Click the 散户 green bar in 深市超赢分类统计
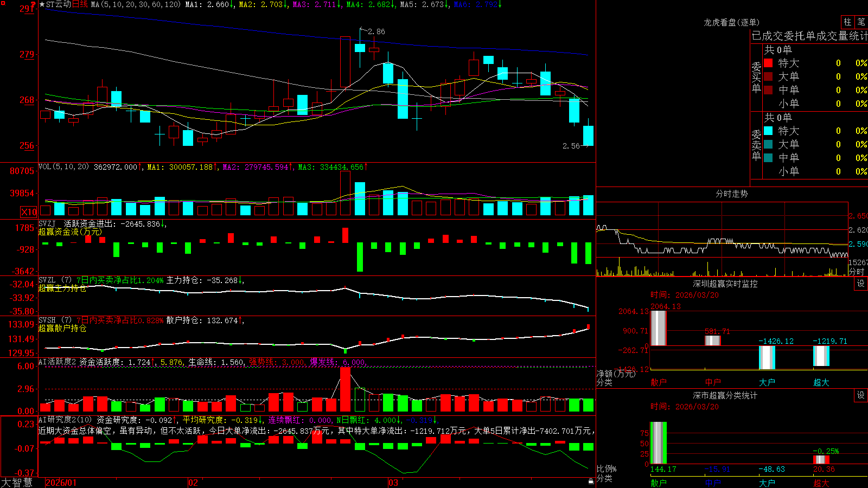The image size is (868, 488). [659, 443]
